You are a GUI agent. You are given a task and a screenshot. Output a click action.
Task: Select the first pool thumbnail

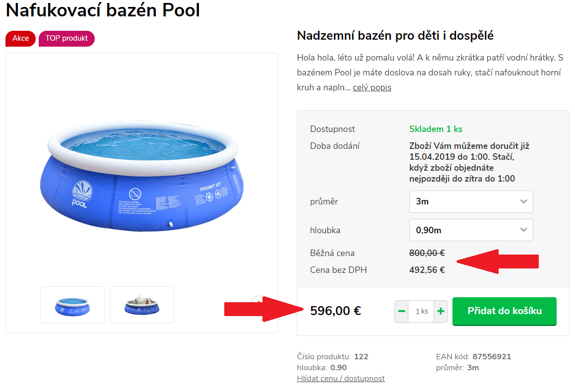click(x=72, y=305)
